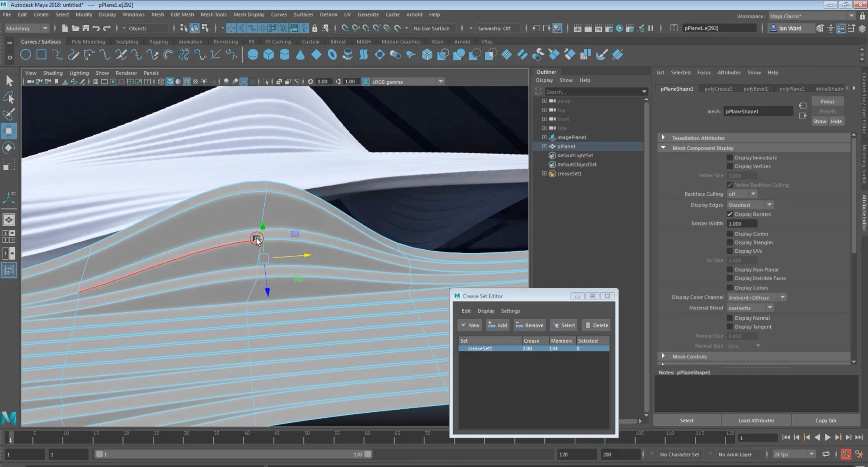The width and height of the screenshot is (868, 467).
Task: Go to start of playback range
Action: [786, 437]
